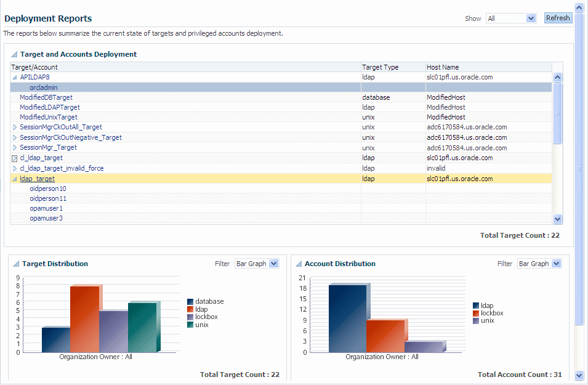Open the ldap_target link
The height and width of the screenshot is (385, 588).
[37, 179]
